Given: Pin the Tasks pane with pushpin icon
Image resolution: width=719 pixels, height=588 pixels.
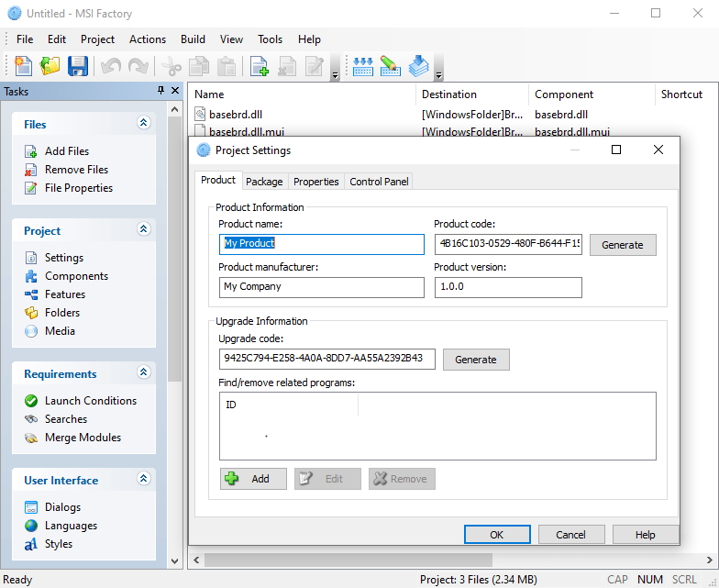Looking at the screenshot, I should click(161, 91).
